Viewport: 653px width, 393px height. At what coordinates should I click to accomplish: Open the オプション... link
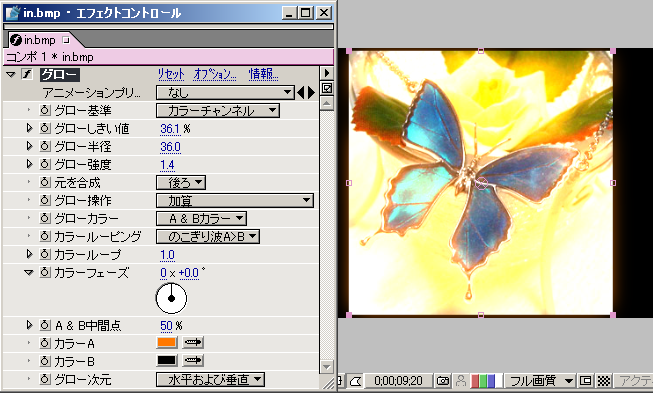point(214,75)
